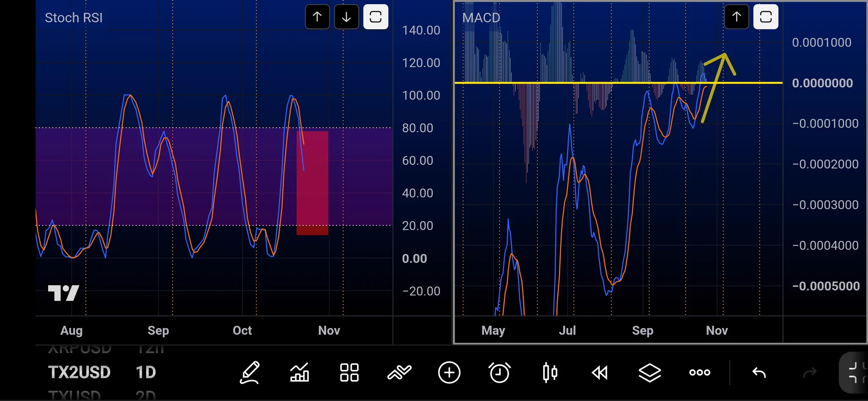The width and height of the screenshot is (868, 401).
Task: Open the indicators chart icon
Action: (x=299, y=373)
